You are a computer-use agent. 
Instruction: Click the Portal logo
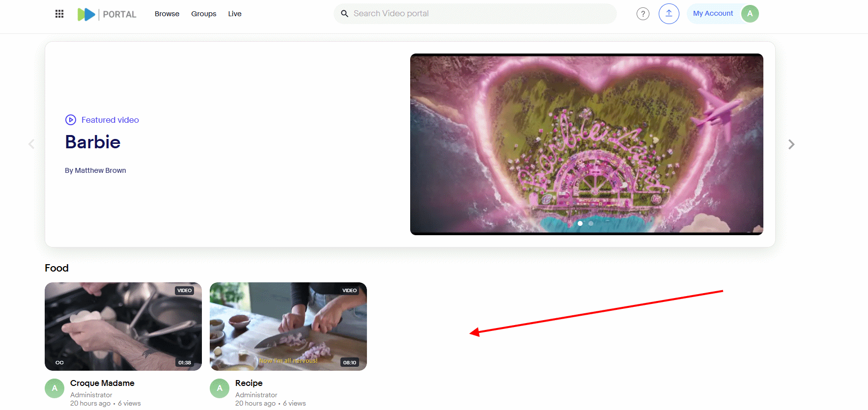coord(107,14)
